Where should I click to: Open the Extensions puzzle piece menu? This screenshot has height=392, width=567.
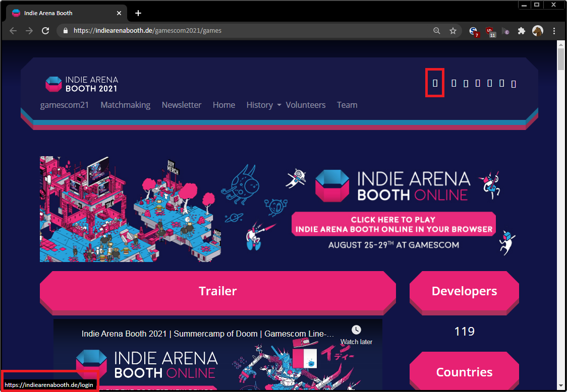pyautogui.click(x=521, y=31)
